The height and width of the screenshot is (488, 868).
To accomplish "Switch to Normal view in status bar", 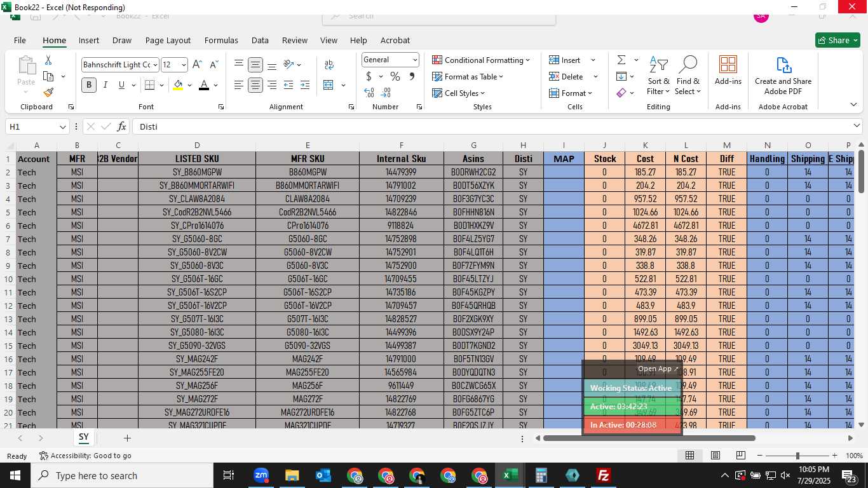I will 689,456.
